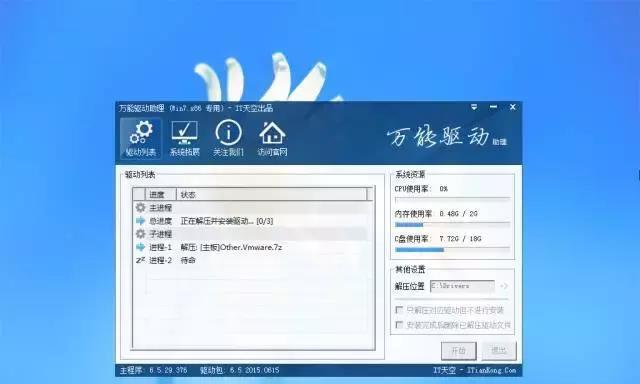
Task: Click the 7.72G / 18G disk value
Action: coord(460,239)
